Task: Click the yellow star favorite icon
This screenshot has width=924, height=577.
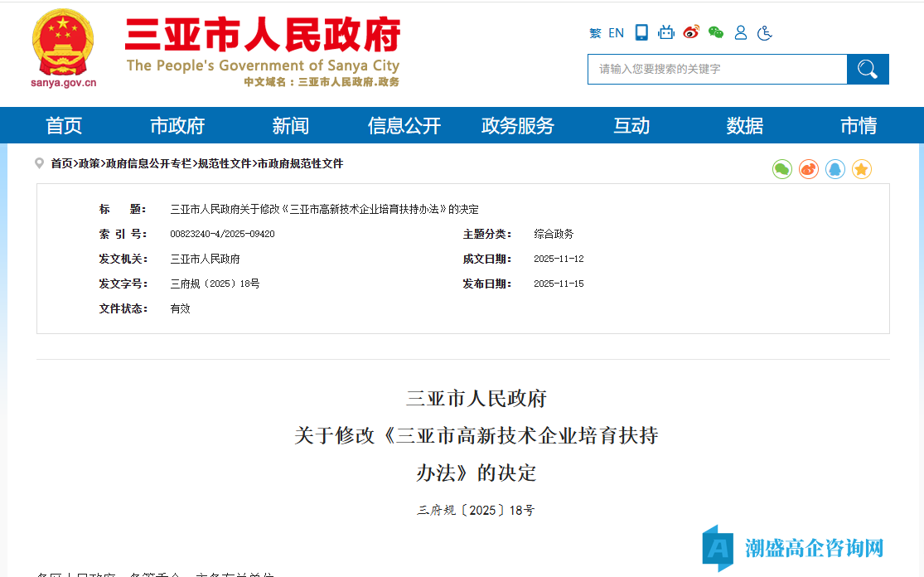Action: click(x=862, y=169)
